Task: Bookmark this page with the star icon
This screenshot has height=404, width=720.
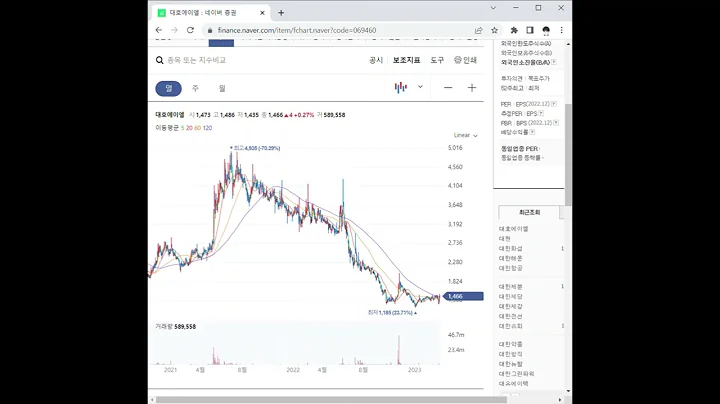Action: click(494, 30)
